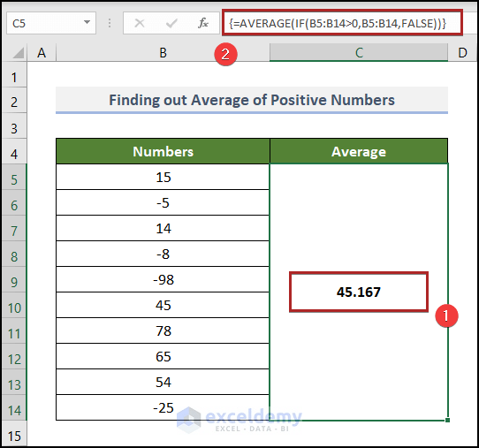The image size is (479, 448).
Task: Select row 2 header
Action: 14,101
